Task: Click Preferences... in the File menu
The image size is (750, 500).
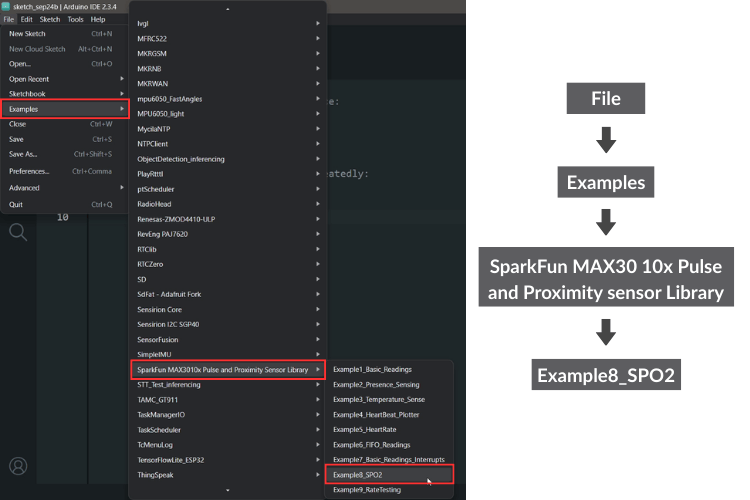Action: click(64, 171)
